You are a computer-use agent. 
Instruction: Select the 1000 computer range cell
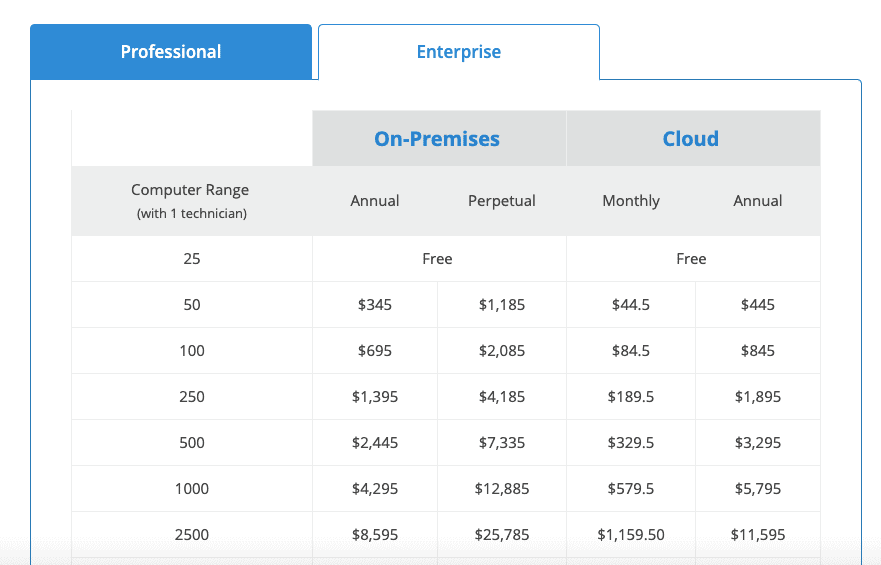[192, 489]
